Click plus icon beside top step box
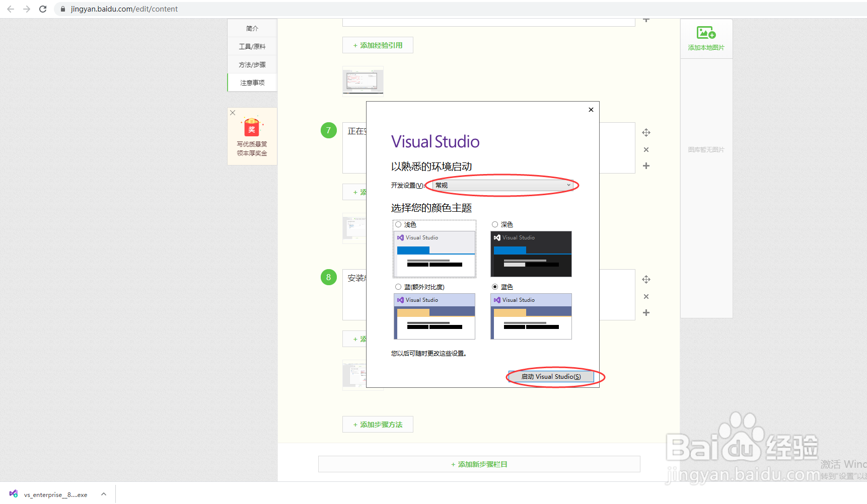Image resolution: width=867 pixels, height=504 pixels. pos(646,20)
